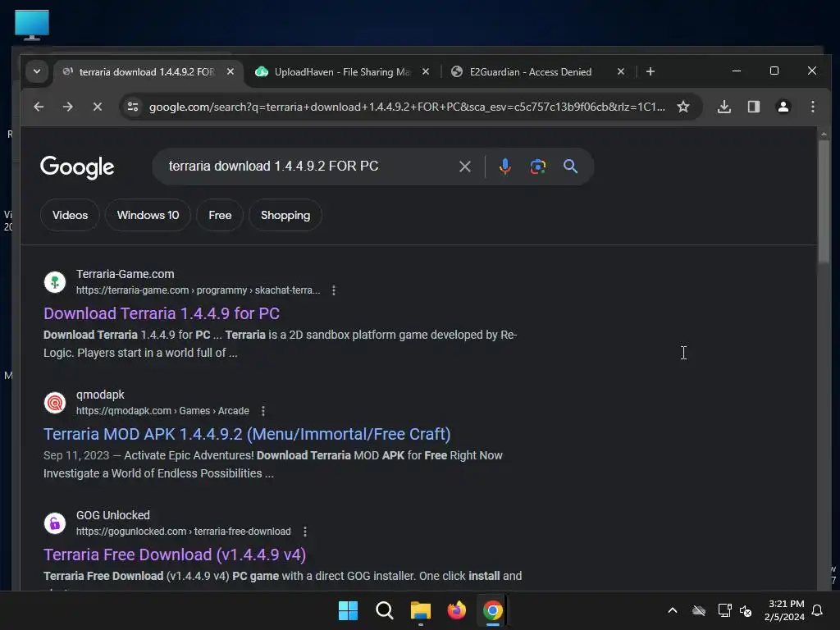This screenshot has height=630, width=840.
Task: Open Download Terraria 1.4.4.9 for PC result
Action: [162, 313]
